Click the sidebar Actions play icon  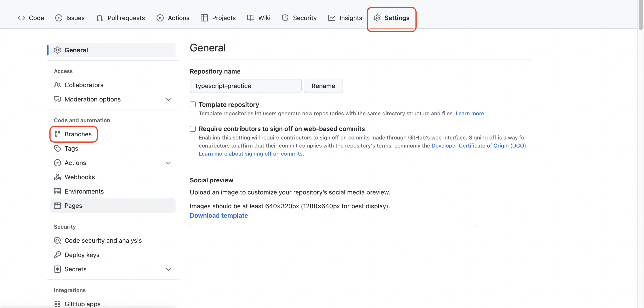(x=57, y=163)
